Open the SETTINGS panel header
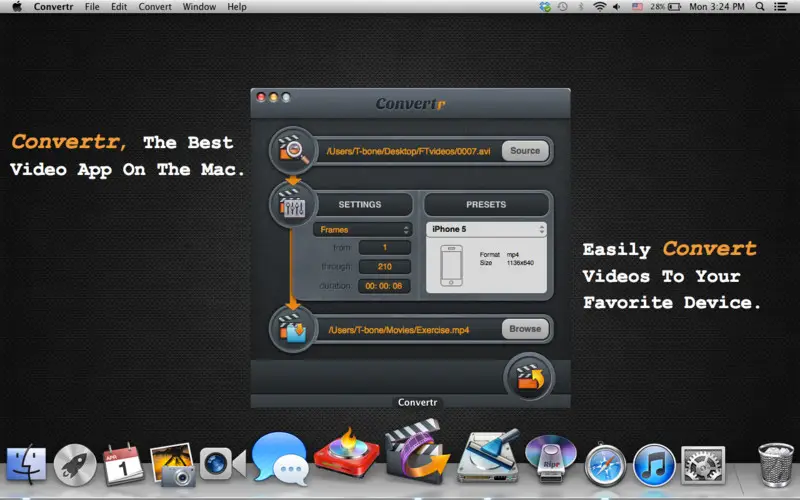800x500 pixels. point(360,204)
